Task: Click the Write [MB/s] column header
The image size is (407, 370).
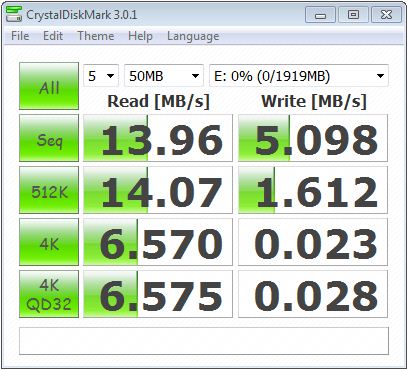Action: (314, 101)
